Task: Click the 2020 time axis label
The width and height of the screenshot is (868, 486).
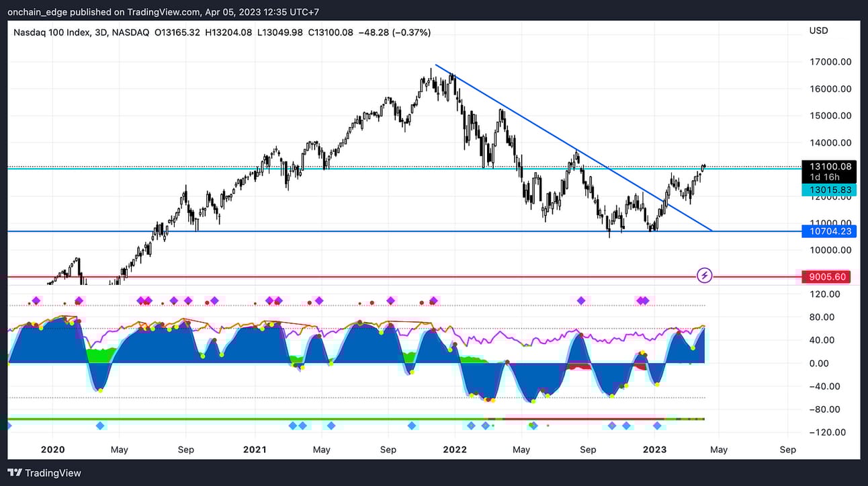Action: tap(52, 449)
